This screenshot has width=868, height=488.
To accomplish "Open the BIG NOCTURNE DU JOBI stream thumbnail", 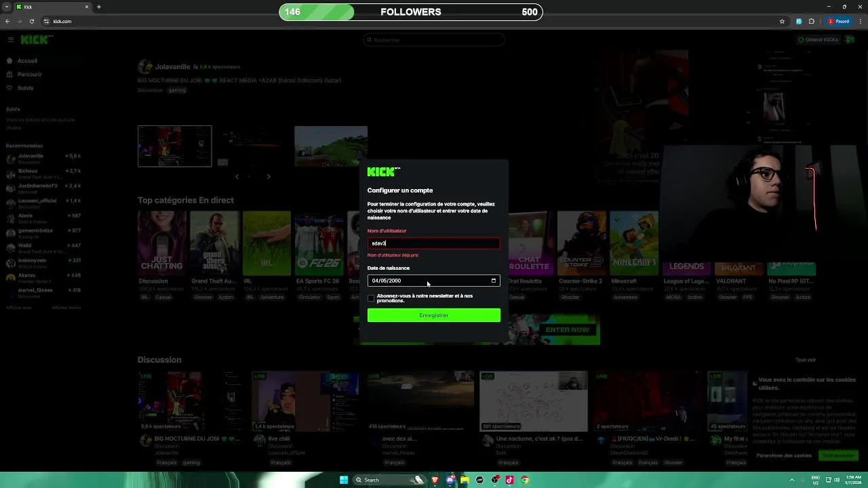I will click(189, 401).
